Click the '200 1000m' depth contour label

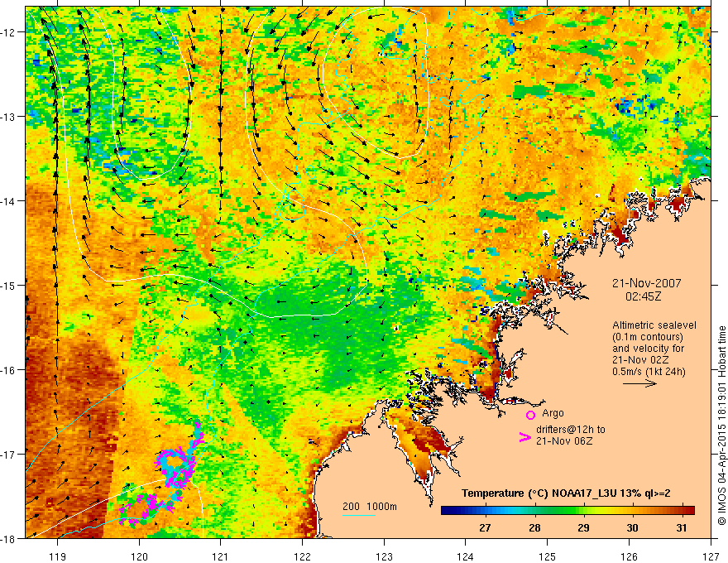coord(370,507)
